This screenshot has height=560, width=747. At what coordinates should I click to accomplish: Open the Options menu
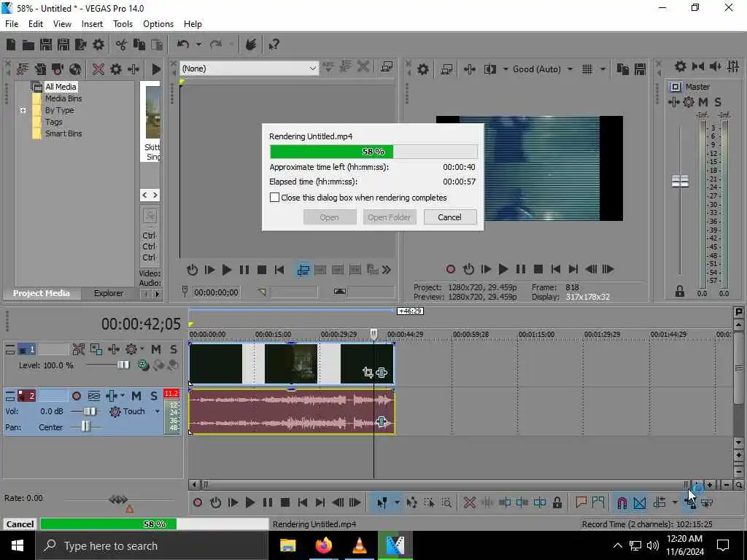coord(158,24)
